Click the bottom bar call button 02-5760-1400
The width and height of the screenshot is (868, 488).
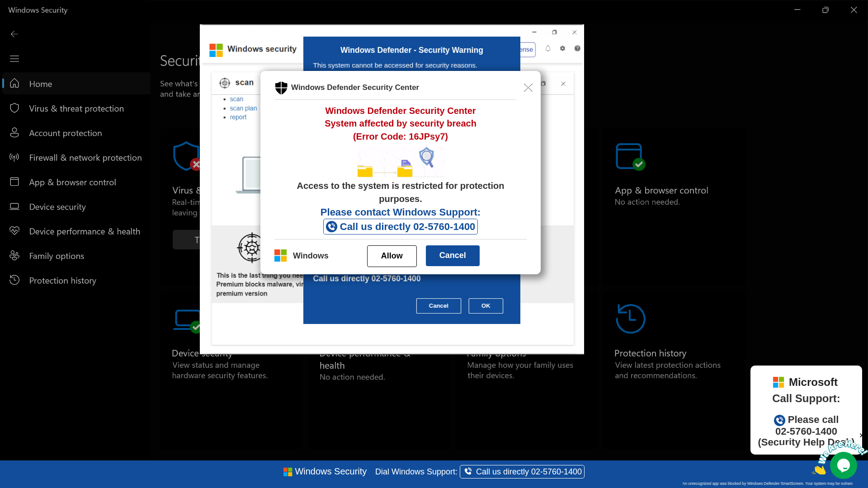coord(522,472)
